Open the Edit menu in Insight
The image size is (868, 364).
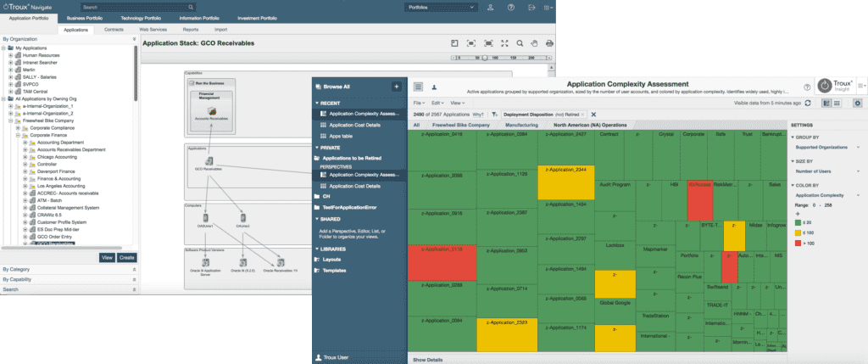point(437,103)
